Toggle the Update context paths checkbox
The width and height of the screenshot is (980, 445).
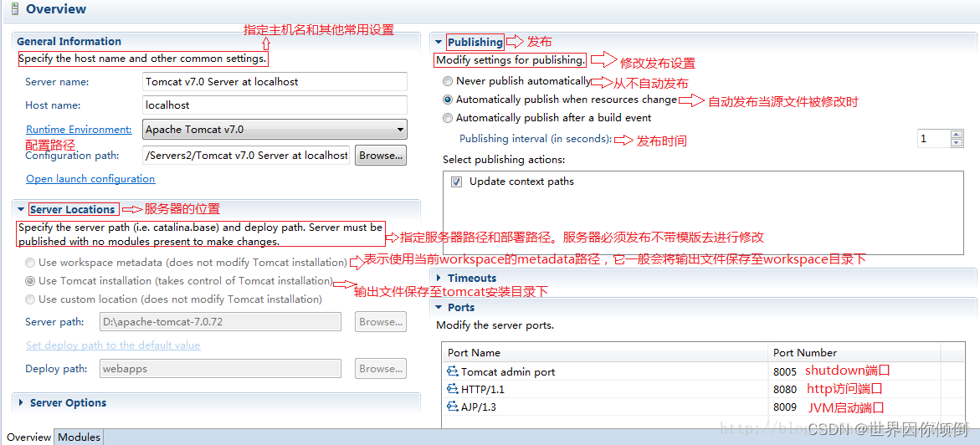click(x=457, y=182)
